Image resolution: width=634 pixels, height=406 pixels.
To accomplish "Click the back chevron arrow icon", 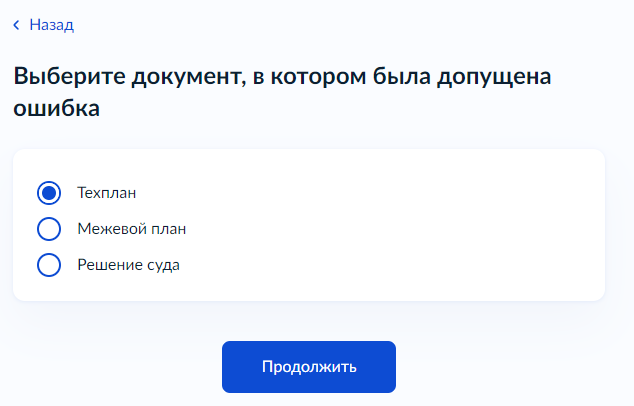I will pyautogui.click(x=16, y=25).
